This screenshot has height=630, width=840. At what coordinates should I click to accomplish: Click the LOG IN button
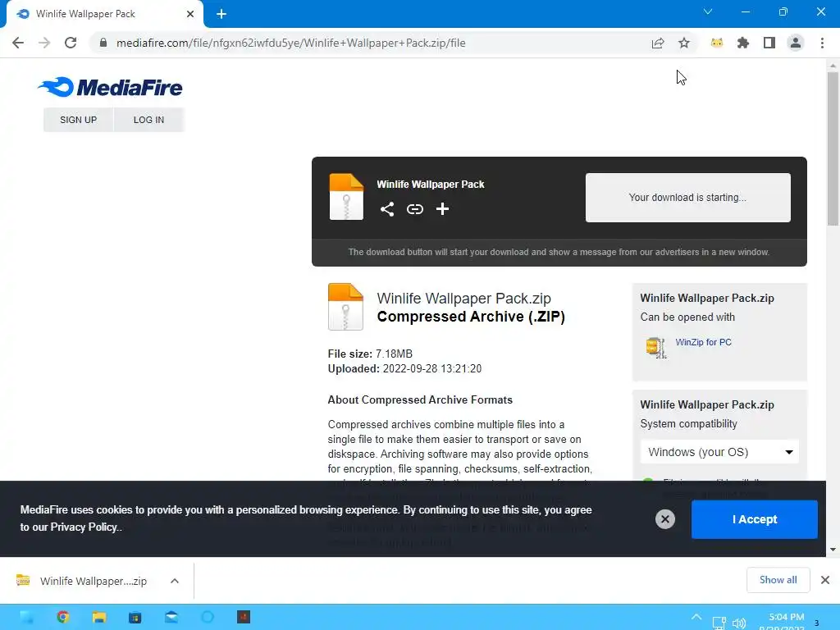pos(148,120)
